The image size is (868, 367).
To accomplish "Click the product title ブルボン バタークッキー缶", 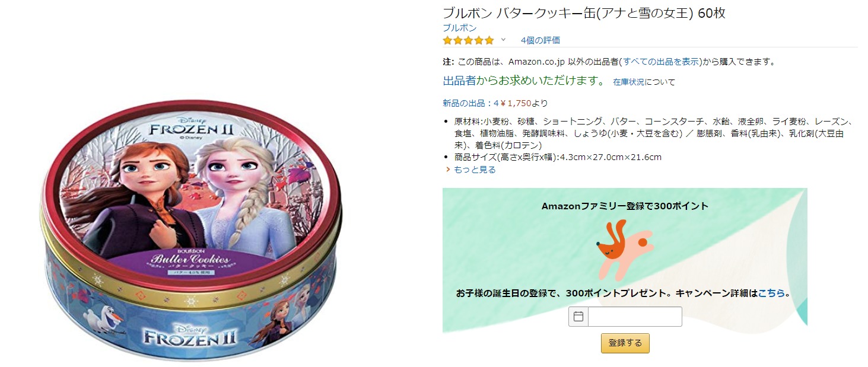I will 584,13.
